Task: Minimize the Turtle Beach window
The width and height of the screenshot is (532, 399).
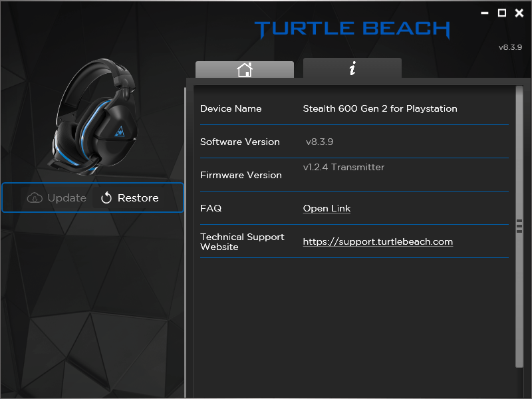Action: 485,13
